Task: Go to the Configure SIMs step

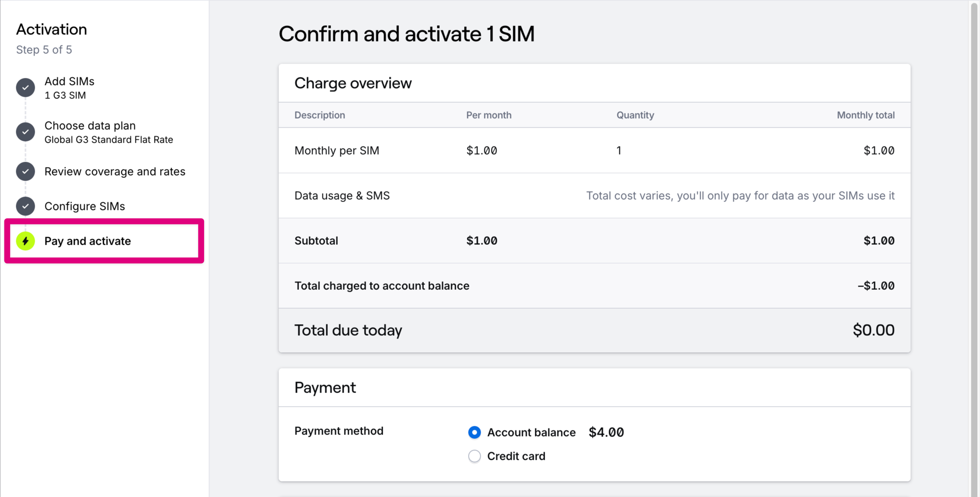Action: 85,206
